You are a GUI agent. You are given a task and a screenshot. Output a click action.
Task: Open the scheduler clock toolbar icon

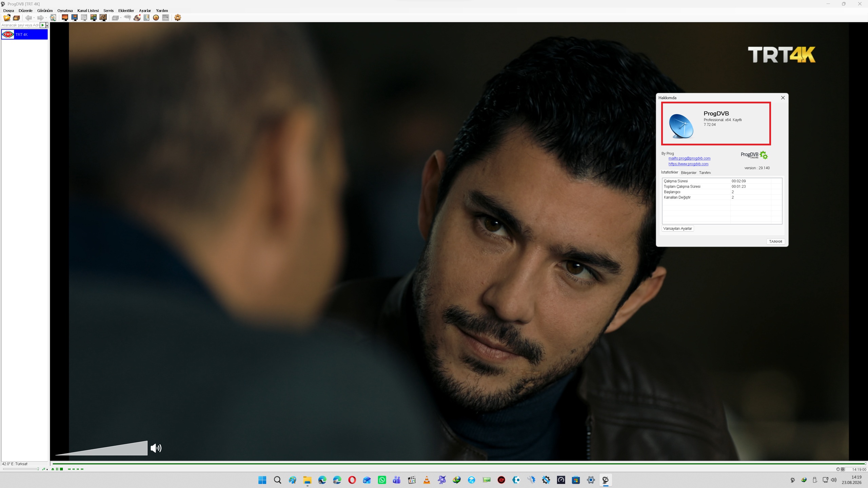tap(156, 18)
